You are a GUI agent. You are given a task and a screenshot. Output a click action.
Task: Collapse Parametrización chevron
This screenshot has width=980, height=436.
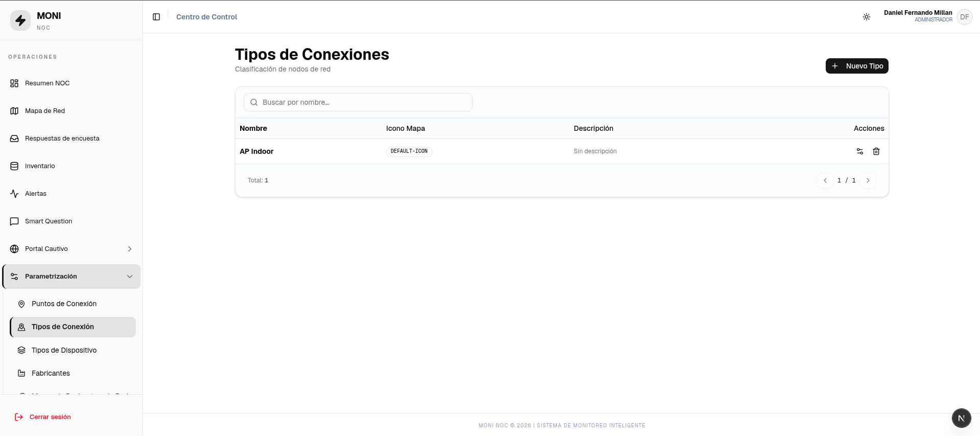130,277
